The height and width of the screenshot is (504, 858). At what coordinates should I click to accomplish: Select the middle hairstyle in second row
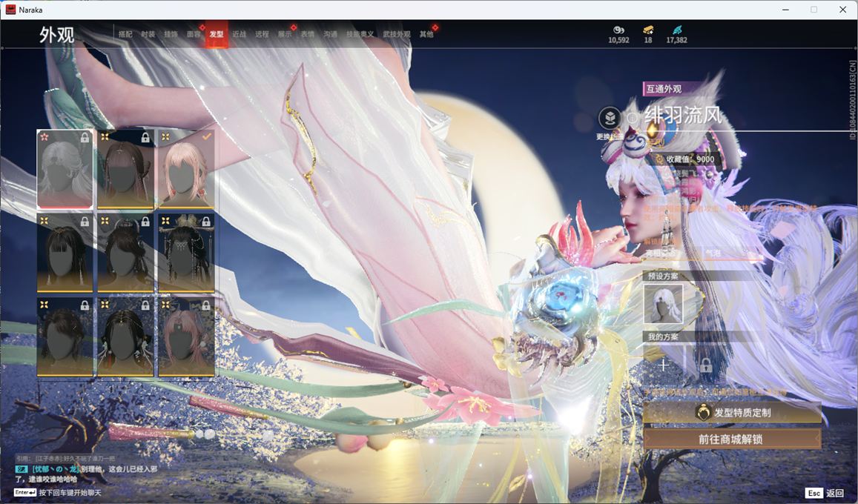125,253
